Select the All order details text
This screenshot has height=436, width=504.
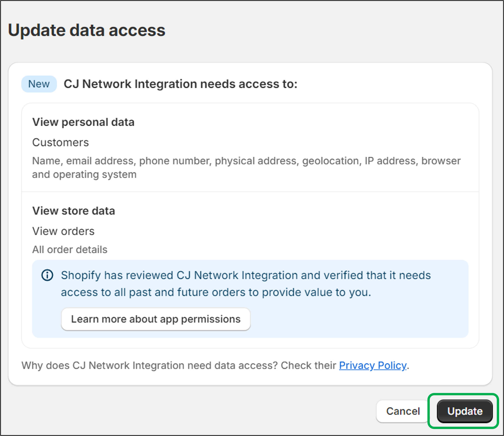click(70, 249)
